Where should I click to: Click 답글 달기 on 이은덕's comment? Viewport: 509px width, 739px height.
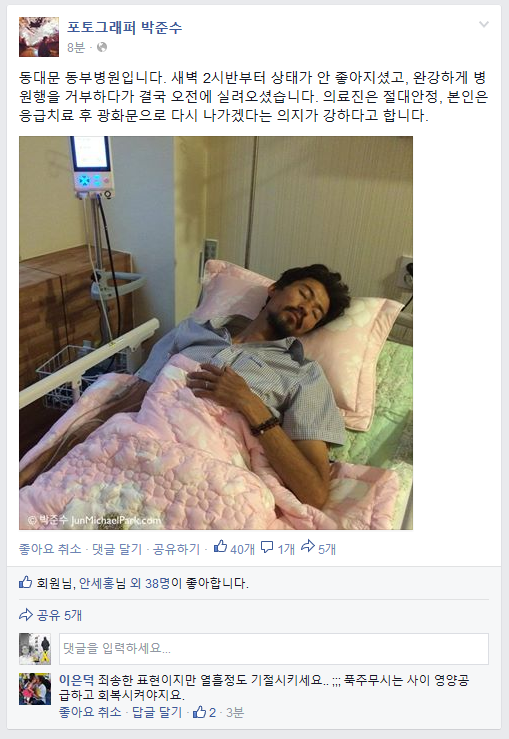tap(157, 712)
